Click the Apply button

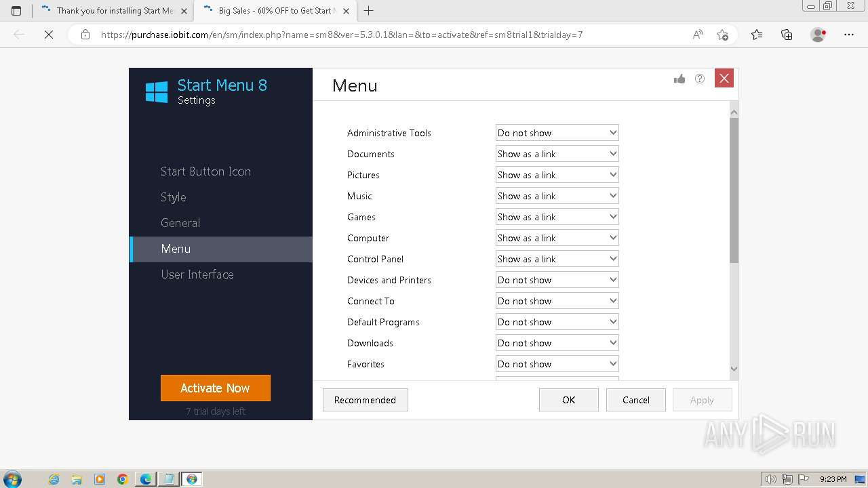coord(702,400)
